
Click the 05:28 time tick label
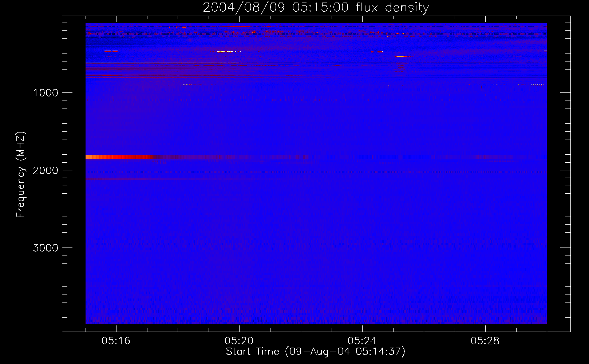[x=485, y=341]
